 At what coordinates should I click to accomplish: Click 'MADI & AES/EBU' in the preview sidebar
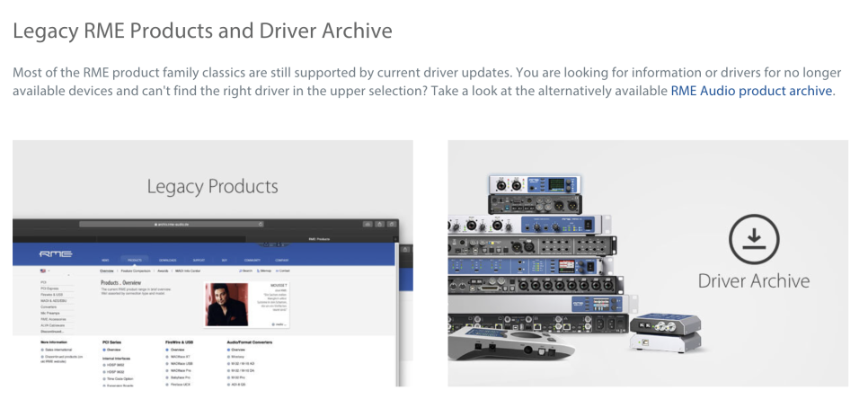(53, 300)
